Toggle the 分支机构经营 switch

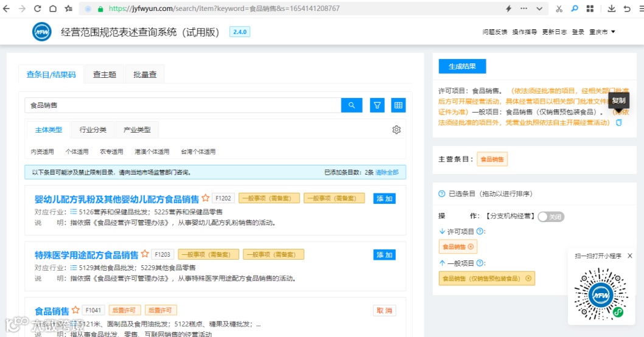[551, 217]
